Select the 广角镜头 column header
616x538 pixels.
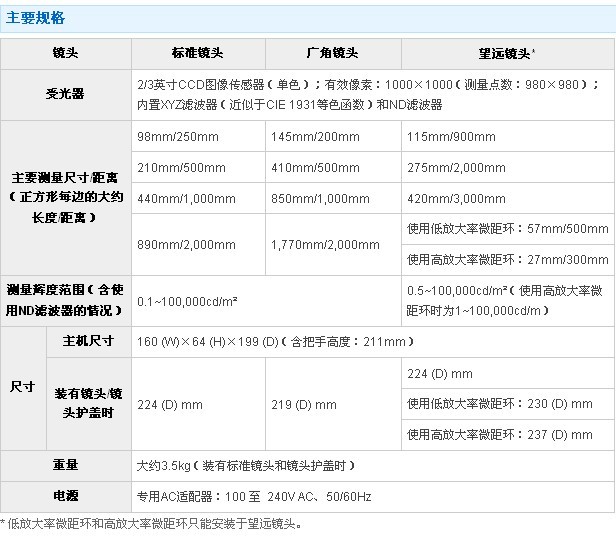pos(331,53)
